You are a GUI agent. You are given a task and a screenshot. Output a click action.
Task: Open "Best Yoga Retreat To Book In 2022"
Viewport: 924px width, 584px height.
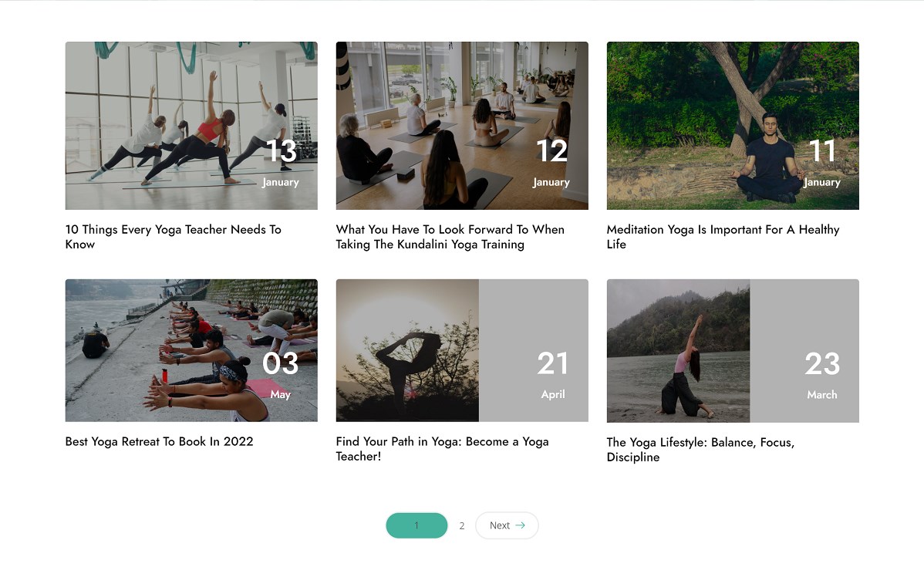pyautogui.click(x=159, y=441)
